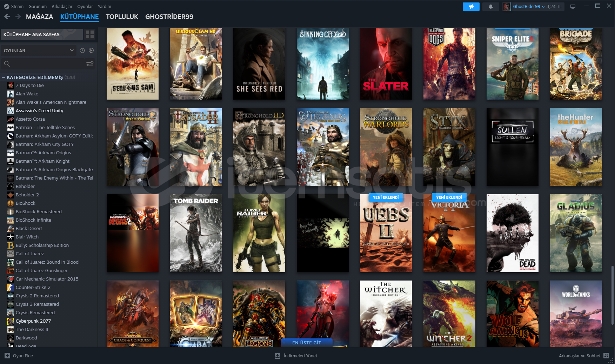Screen dimensions: 615x364
Task: Select 7 Days to Die icon
Action: click(11, 85)
